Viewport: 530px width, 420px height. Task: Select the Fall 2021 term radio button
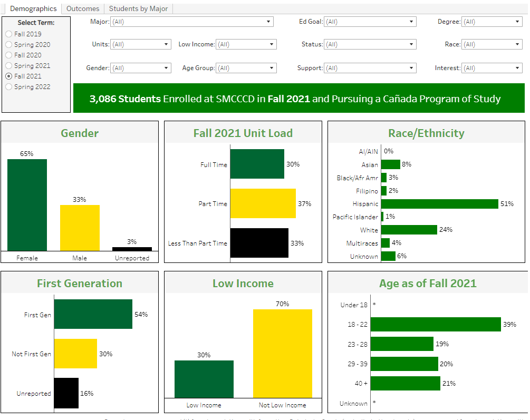(9, 76)
